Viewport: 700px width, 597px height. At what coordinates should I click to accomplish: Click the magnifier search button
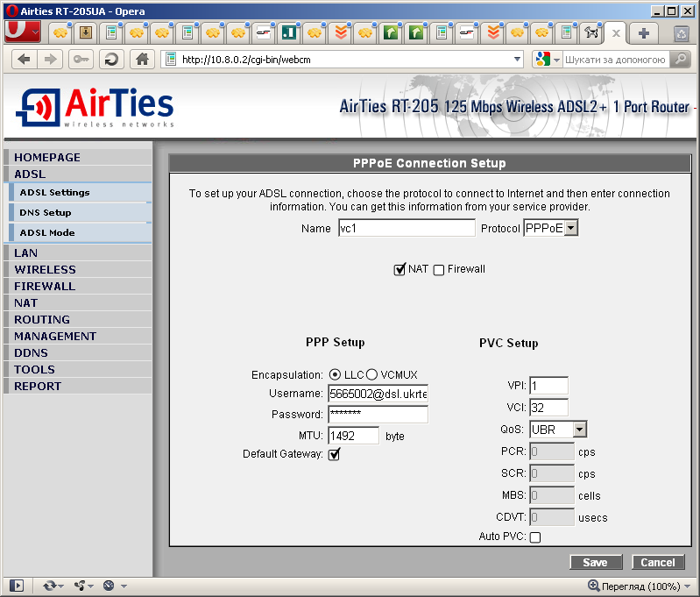tap(680, 59)
